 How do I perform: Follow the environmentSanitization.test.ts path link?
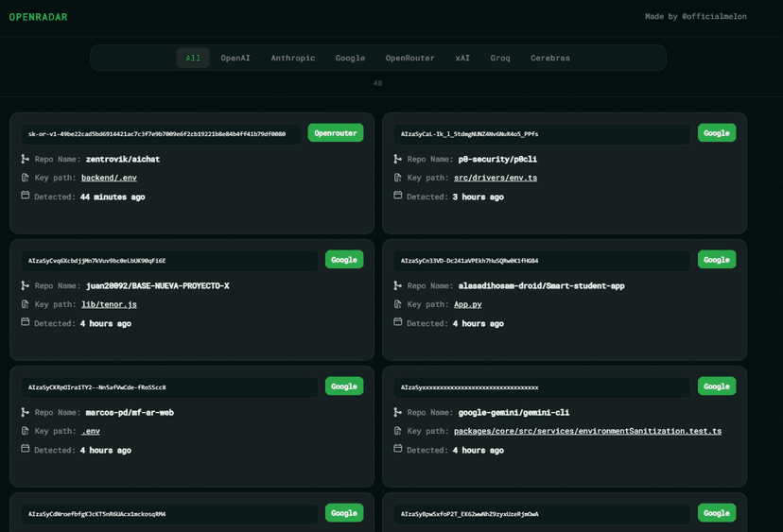[x=587, y=431]
